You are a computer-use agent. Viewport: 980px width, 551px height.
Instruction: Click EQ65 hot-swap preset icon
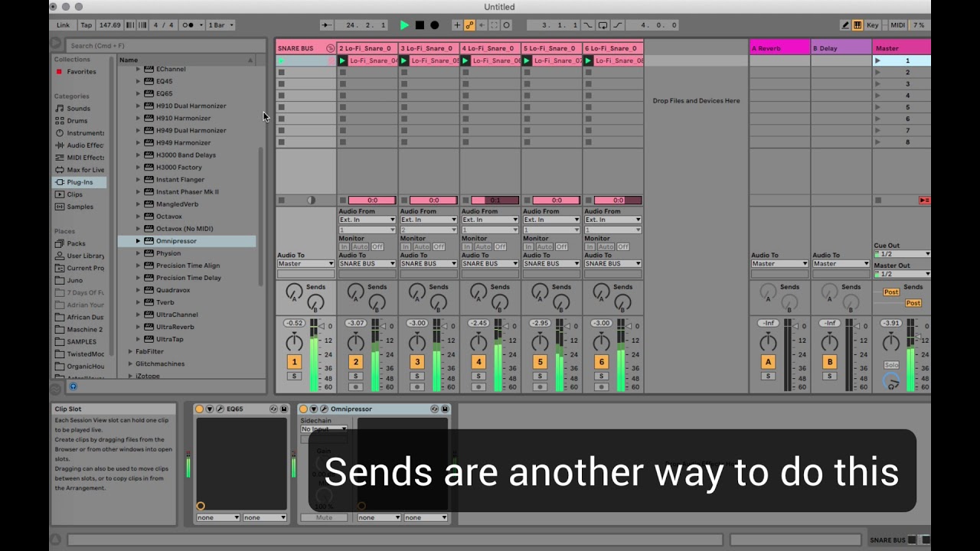click(x=273, y=409)
